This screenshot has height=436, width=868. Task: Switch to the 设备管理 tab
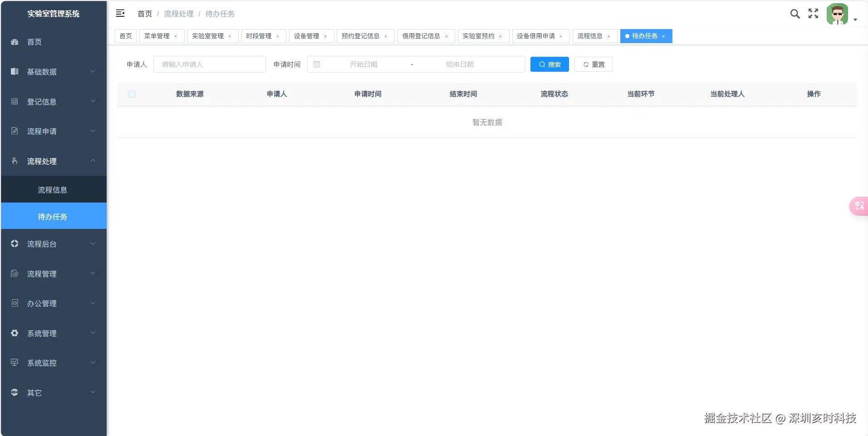point(306,36)
